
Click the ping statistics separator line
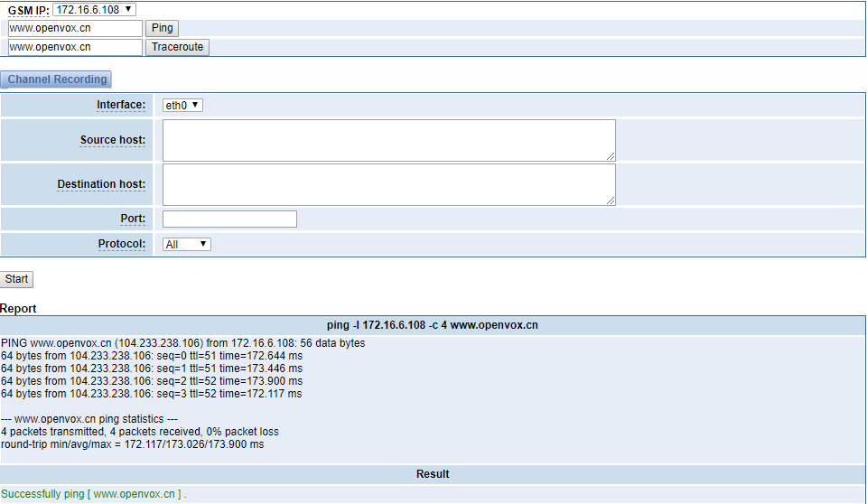click(x=89, y=419)
